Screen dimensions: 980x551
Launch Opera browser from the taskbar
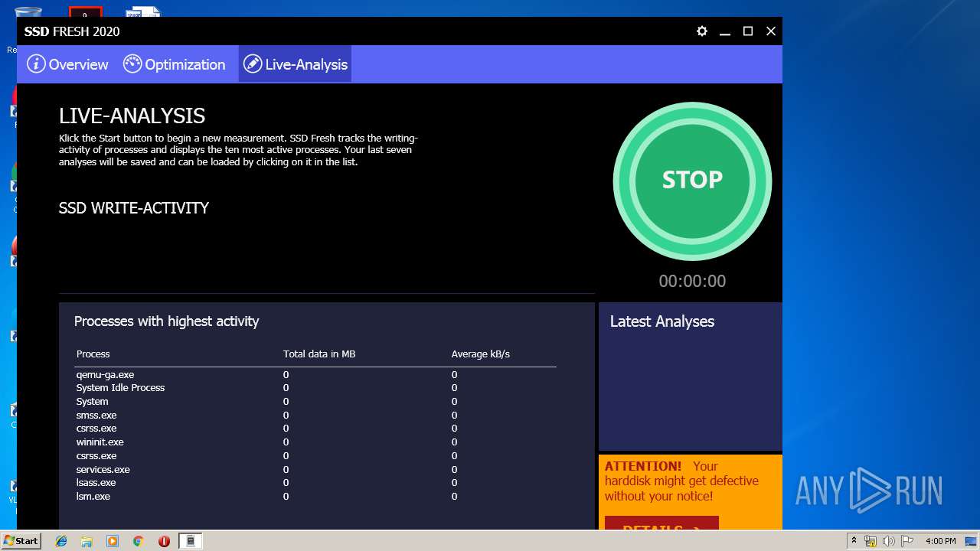click(164, 541)
